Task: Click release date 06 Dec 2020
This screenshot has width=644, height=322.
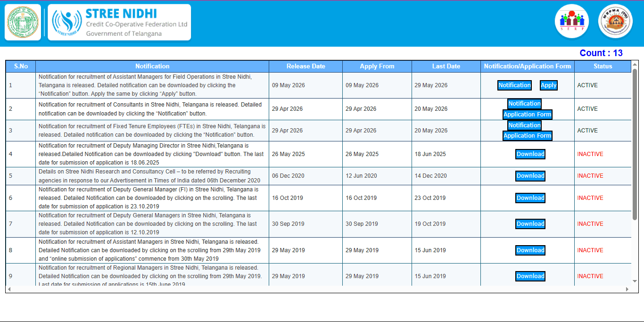Action: pos(288,176)
